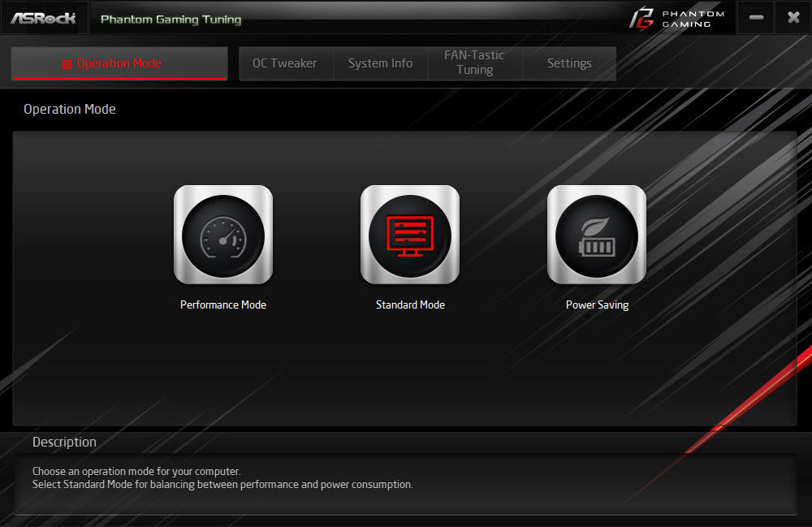Select the Performance Mode speedometer icon

tap(223, 235)
